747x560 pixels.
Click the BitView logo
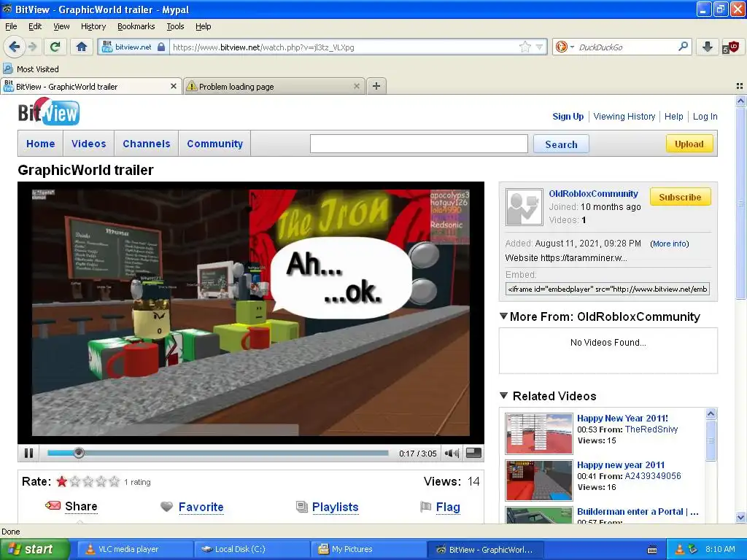click(x=49, y=112)
